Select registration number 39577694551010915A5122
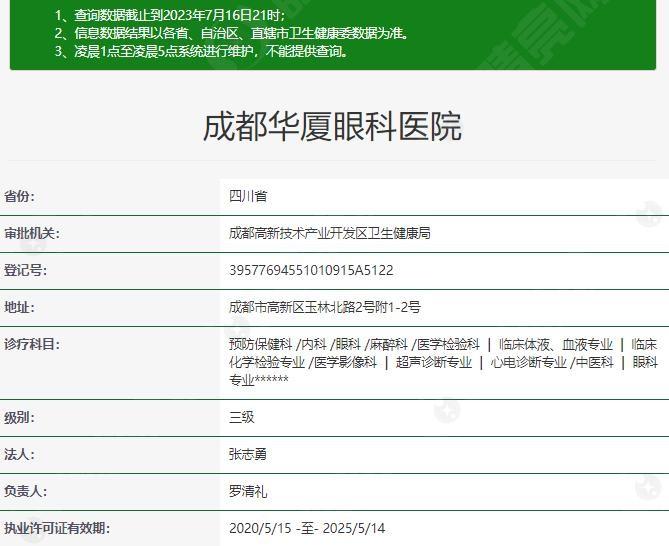 tap(311, 270)
